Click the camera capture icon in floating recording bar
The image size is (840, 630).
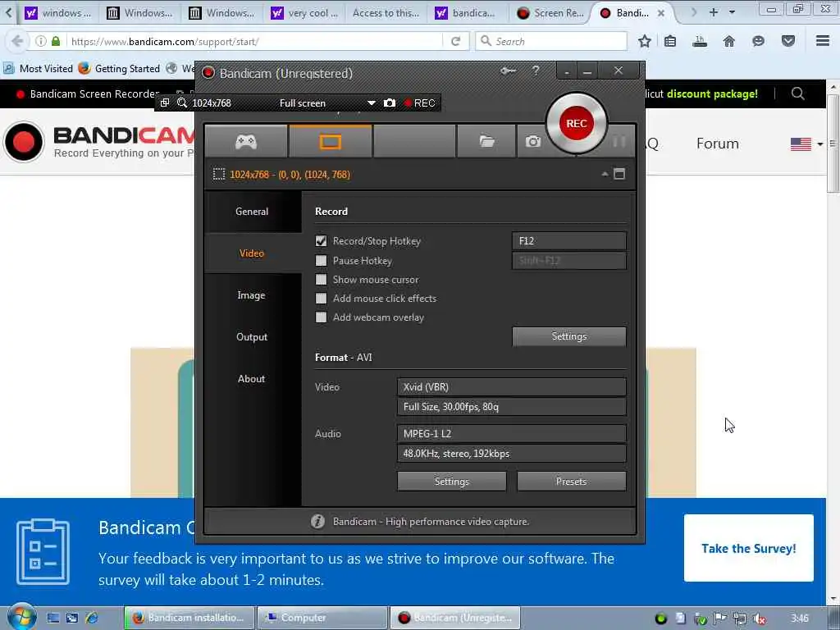(390, 103)
